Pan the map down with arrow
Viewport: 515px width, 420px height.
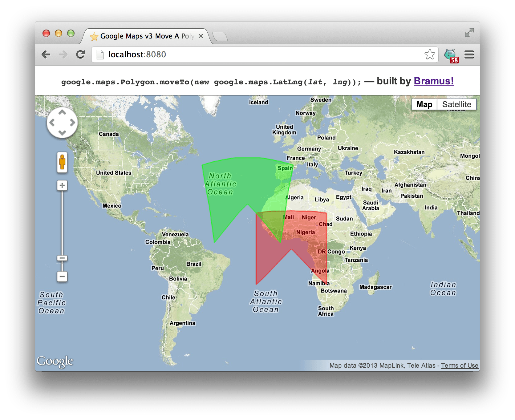[62, 133]
